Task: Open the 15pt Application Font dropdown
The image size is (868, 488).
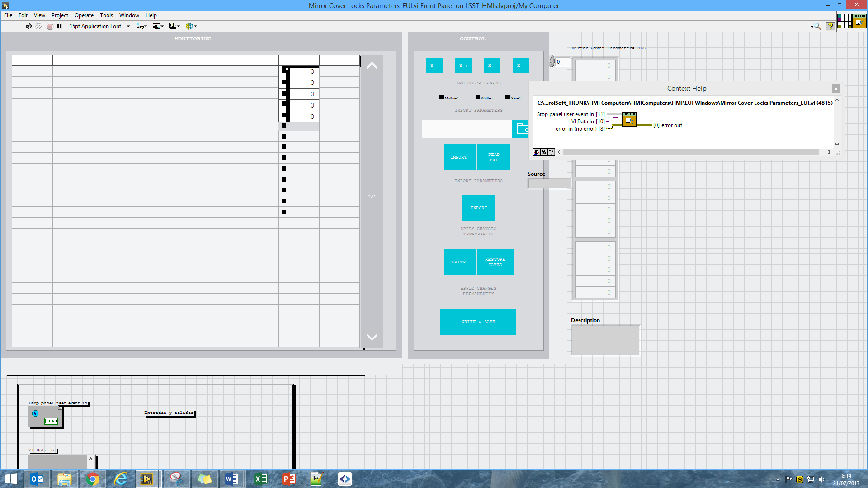Action: 100,26
